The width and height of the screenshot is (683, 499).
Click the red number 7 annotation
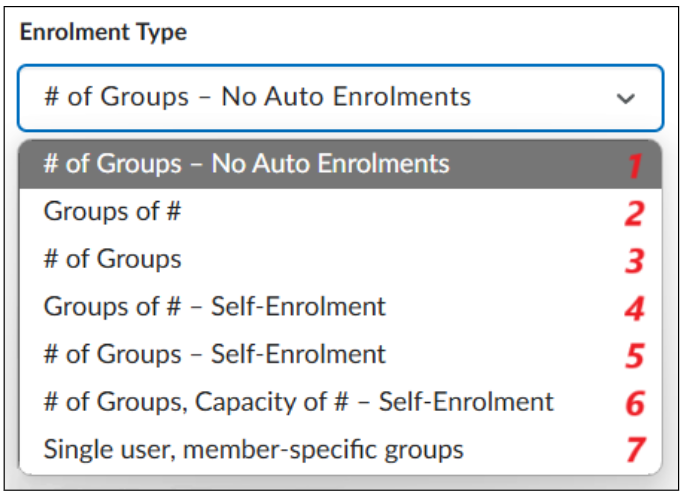pyautogui.click(x=636, y=450)
